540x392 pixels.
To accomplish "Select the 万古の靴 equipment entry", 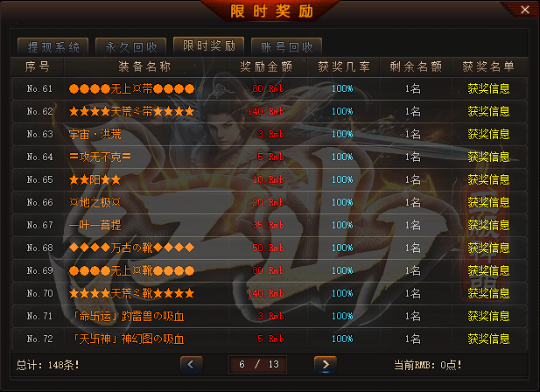I will 131,248.
